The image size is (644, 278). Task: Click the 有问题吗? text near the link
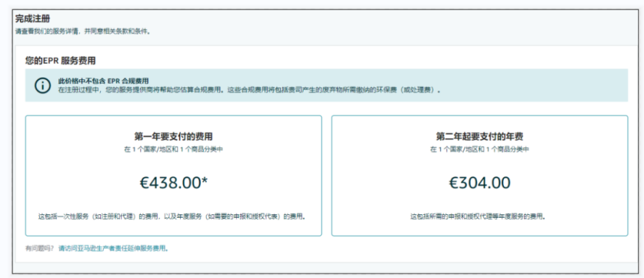39,248
